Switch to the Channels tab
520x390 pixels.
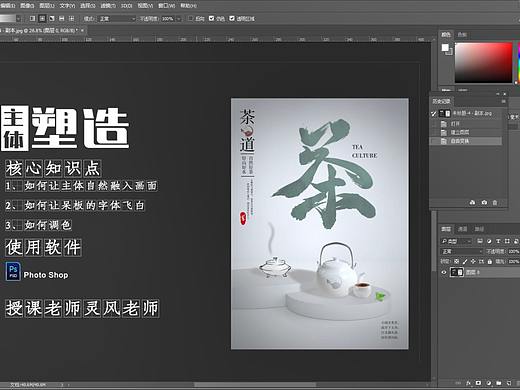[462, 229]
